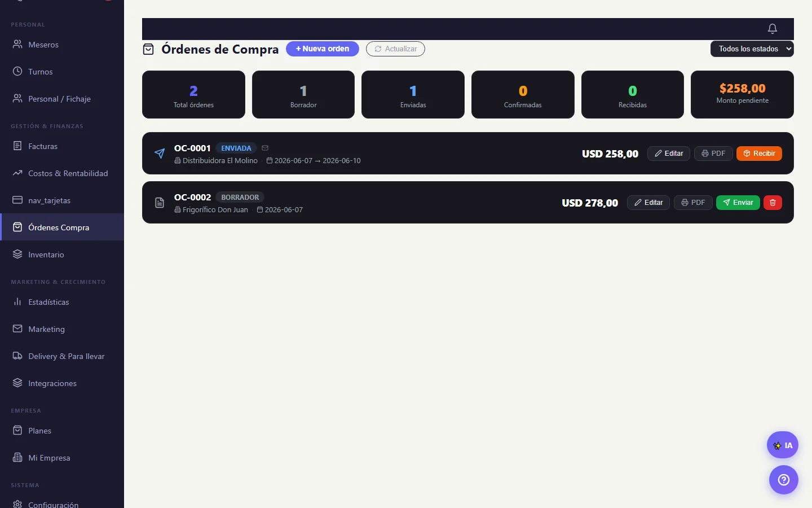Screen dimensions: 812x508
Task: Mark OC-0001 as received with Recibir
Action: tap(759, 154)
